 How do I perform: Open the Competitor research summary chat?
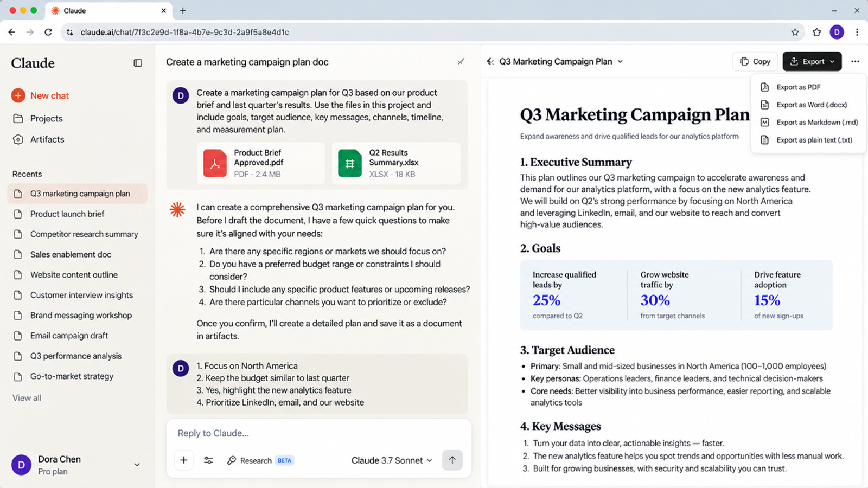(x=77, y=234)
